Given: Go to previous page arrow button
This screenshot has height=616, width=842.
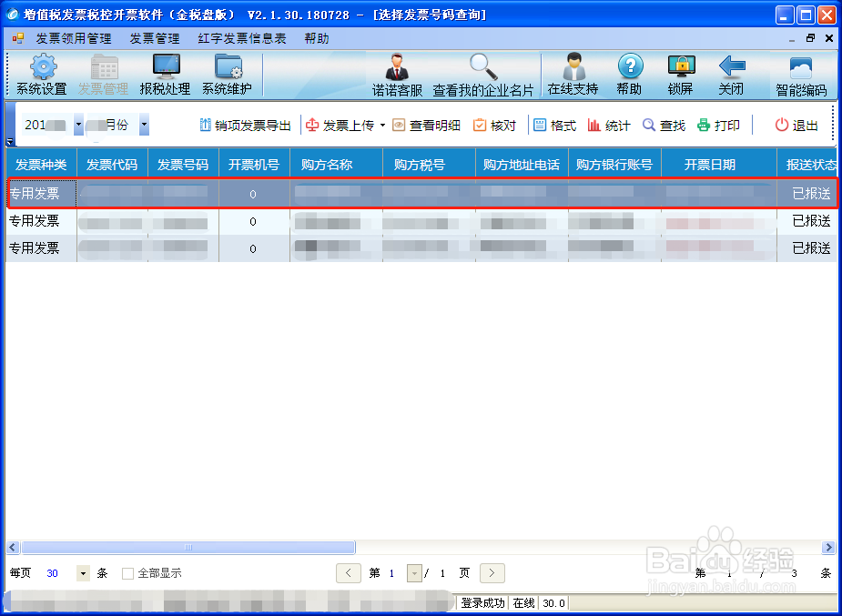Looking at the screenshot, I should coord(349,573).
